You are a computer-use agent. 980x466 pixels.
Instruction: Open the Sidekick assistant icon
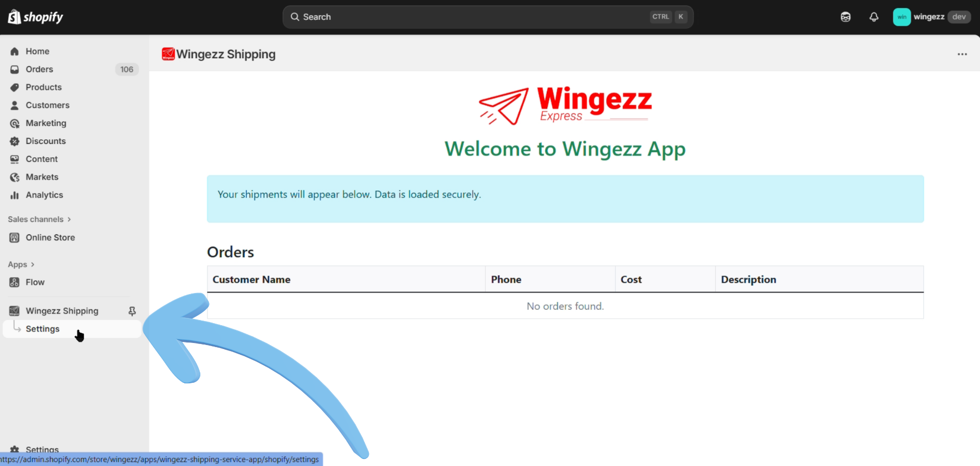[846, 17]
